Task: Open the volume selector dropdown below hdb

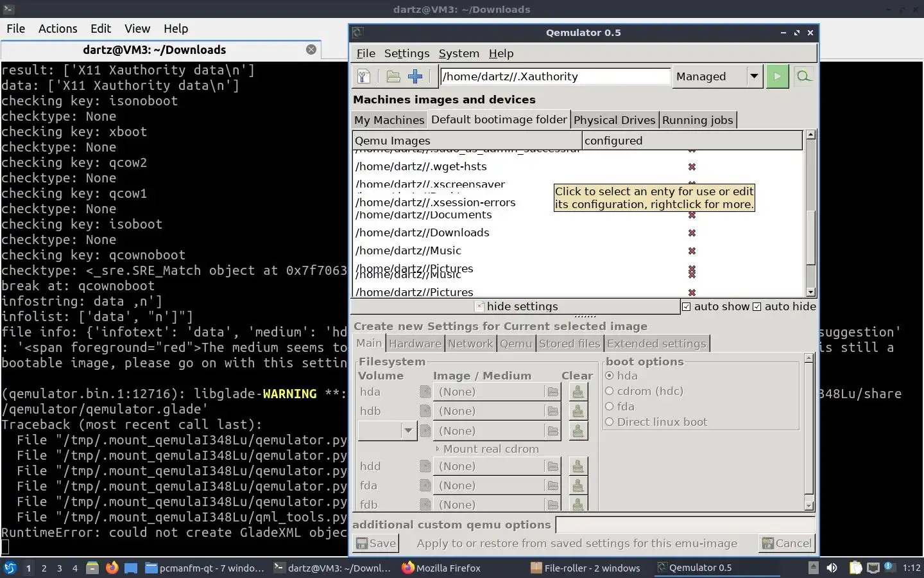Action: pos(387,431)
